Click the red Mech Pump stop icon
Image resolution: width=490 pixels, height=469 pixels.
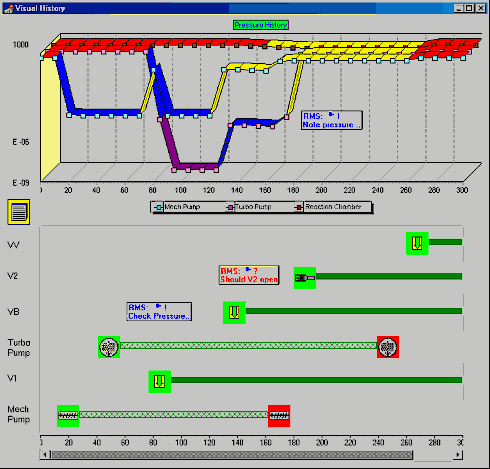(279, 416)
